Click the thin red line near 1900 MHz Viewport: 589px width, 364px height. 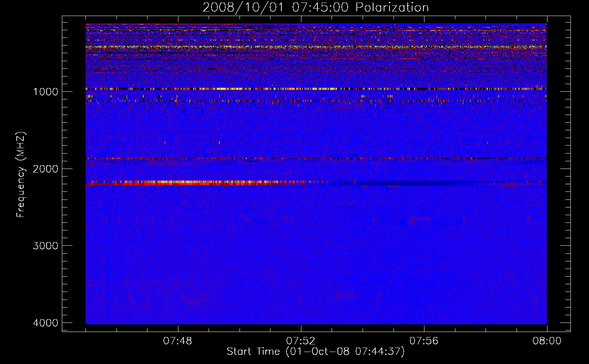(316, 159)
